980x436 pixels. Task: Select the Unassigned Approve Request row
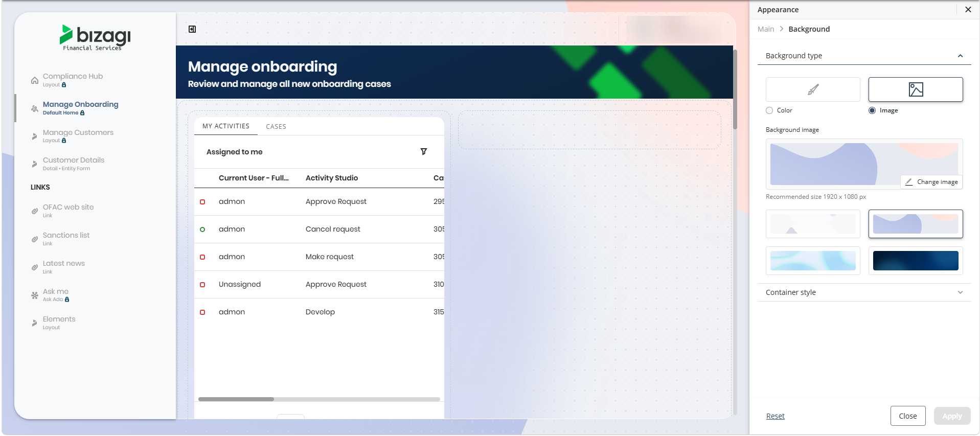(319, 285)
